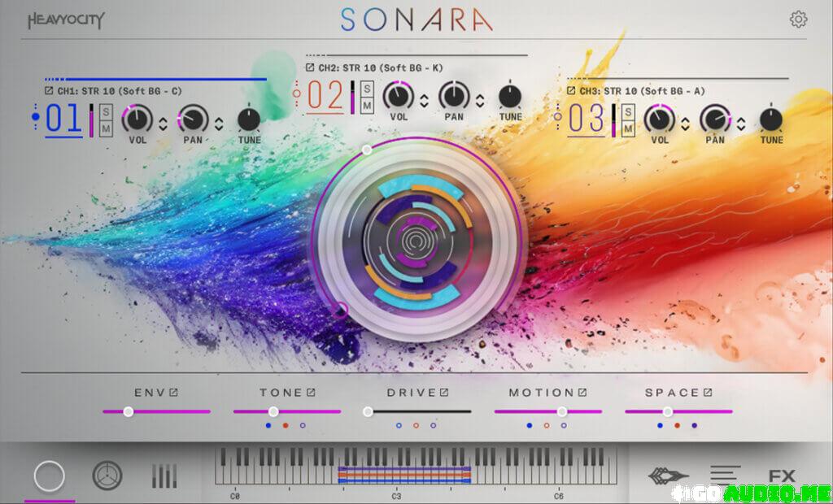Open the FX tab
This screenshot has width=833, height=504.
pos(782,476)
